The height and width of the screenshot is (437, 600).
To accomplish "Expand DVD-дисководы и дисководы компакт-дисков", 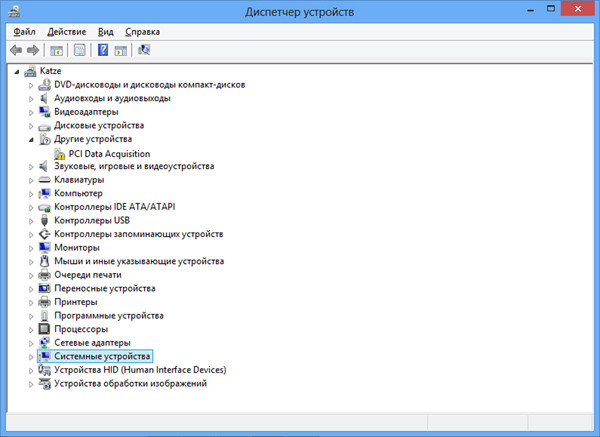I will [32, 85].
